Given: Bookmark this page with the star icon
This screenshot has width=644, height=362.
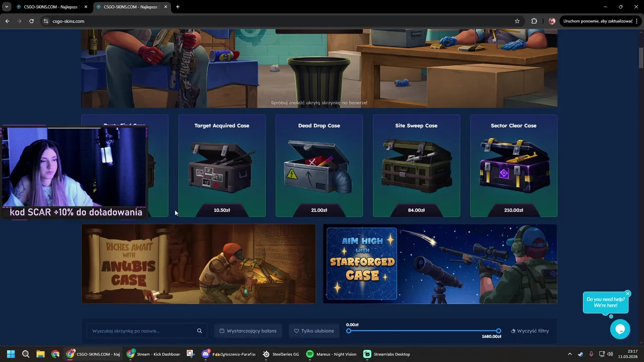Looking at the screenshot, I should pyautogui.click(x=517, y=21).
